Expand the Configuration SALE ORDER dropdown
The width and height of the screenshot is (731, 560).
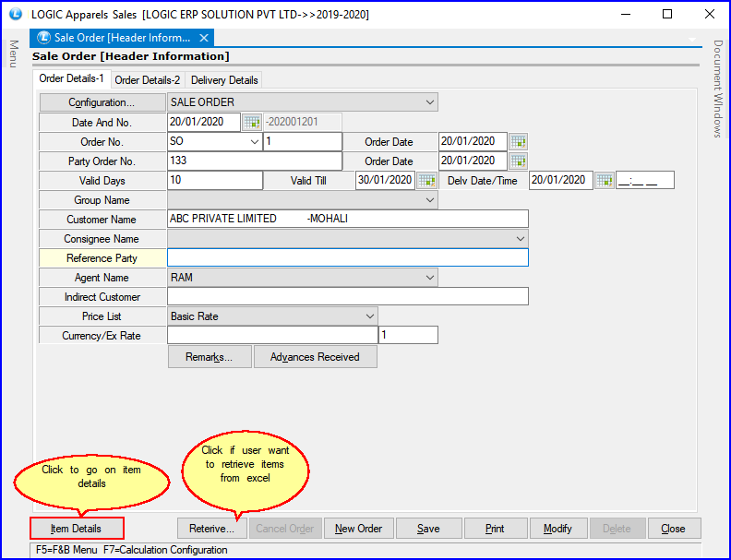[430, 102]
